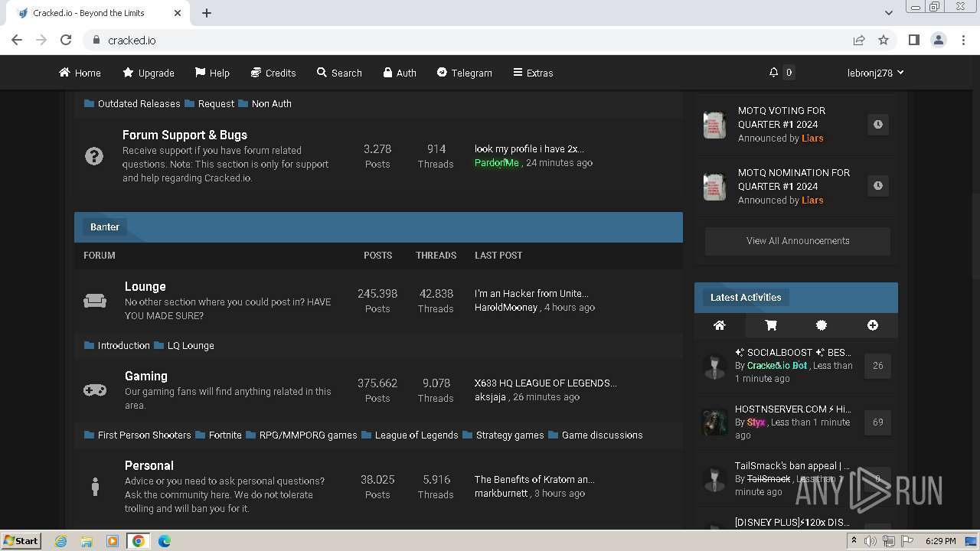
Task: Open the Telegram link
Action: 464,73
